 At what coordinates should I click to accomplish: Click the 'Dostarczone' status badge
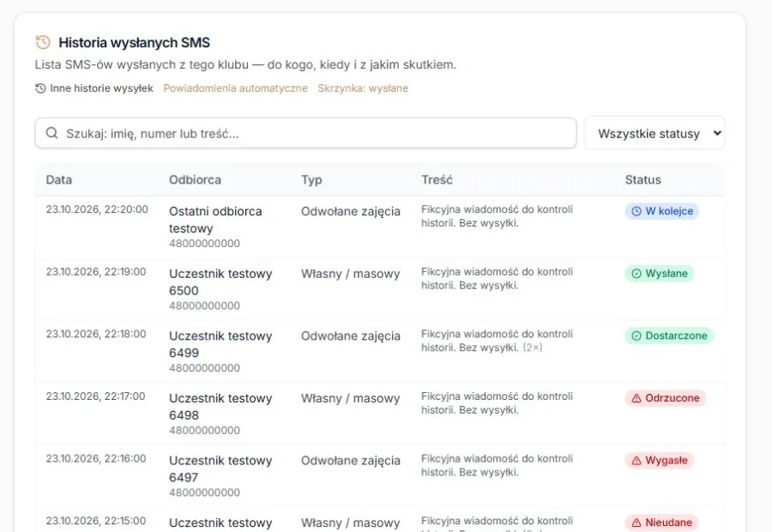click(x=669, y=336)
